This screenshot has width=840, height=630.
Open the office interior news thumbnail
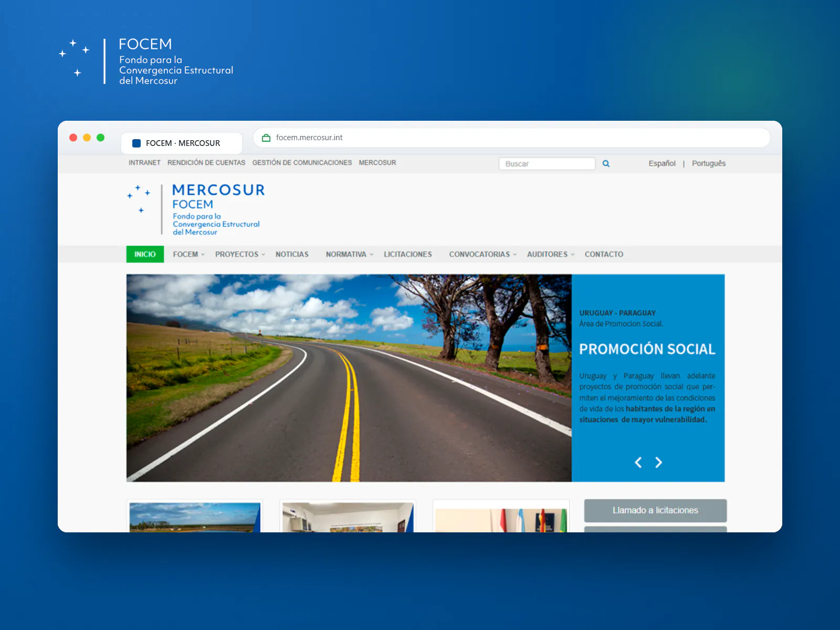click(x=348, y=517)
